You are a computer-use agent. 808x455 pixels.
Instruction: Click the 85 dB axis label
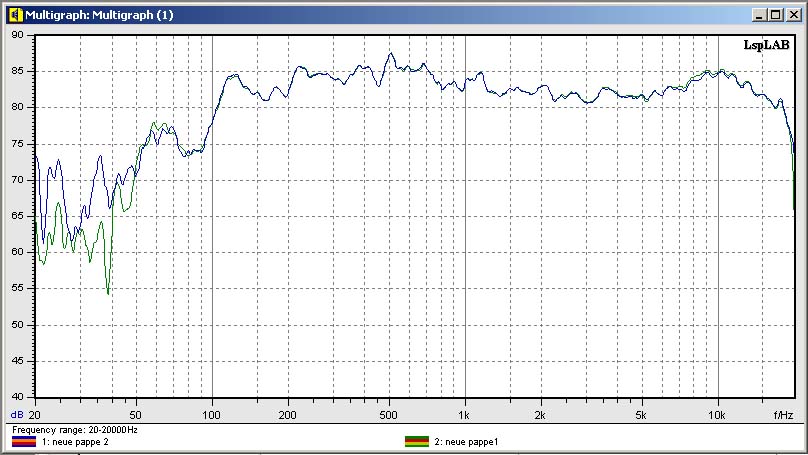(x=18, y=71)
